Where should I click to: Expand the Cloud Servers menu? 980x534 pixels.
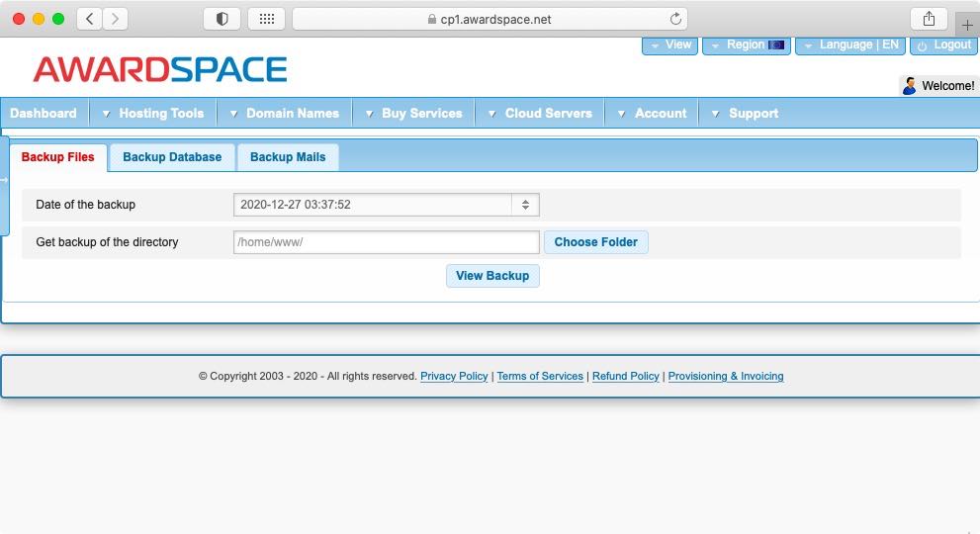(x=540, y=113)
